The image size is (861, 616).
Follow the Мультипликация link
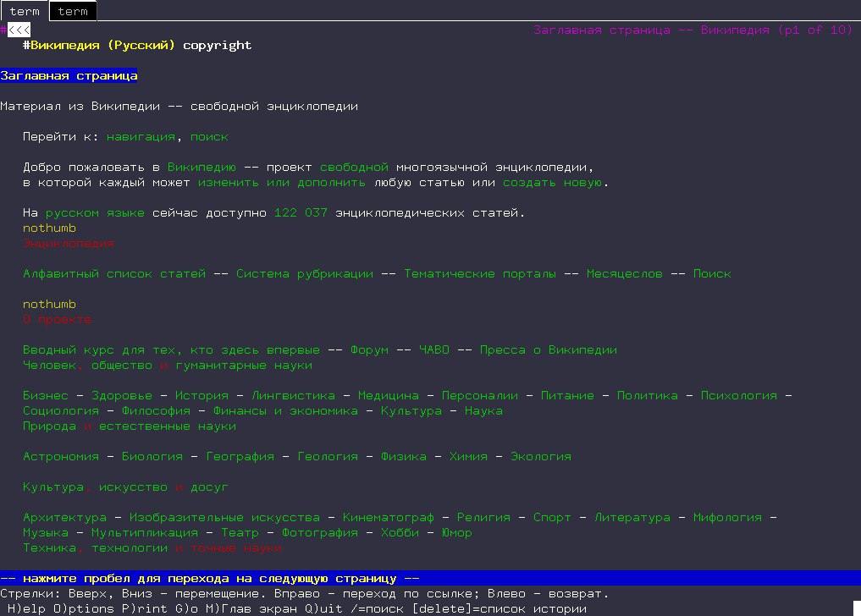coord(145,532)
